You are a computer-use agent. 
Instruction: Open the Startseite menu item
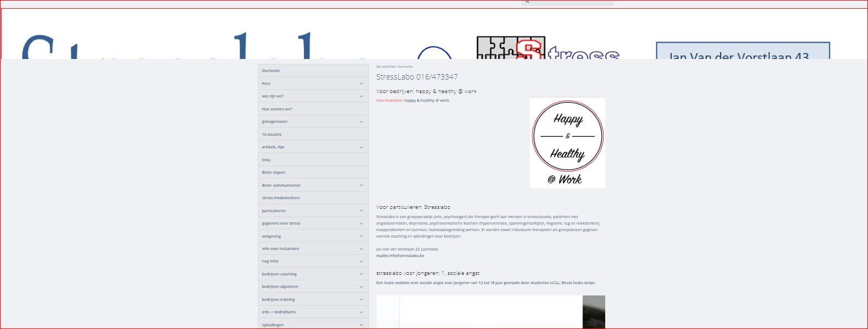271,71
